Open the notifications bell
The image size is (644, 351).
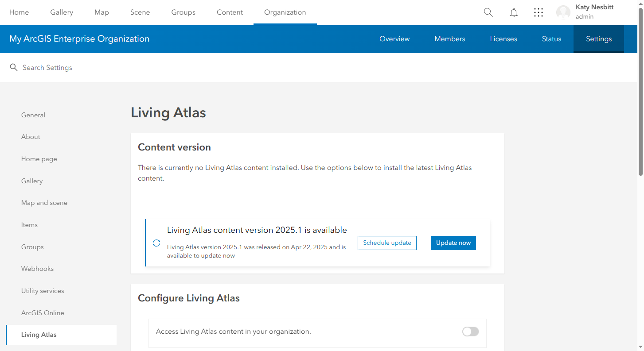(x=513, y=12)
